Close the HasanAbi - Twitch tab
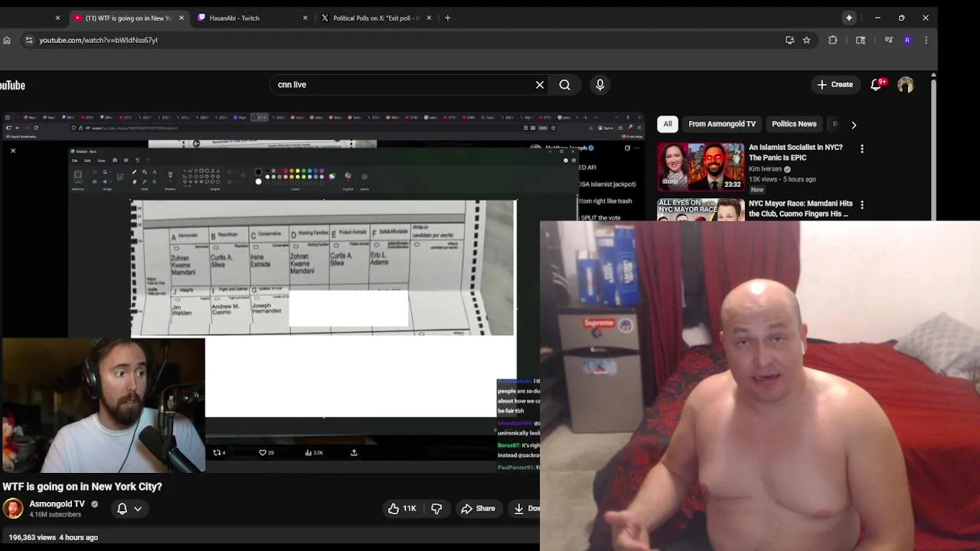Image resolution: width=980 pixels, height=551 pixels. pos(305,18)
